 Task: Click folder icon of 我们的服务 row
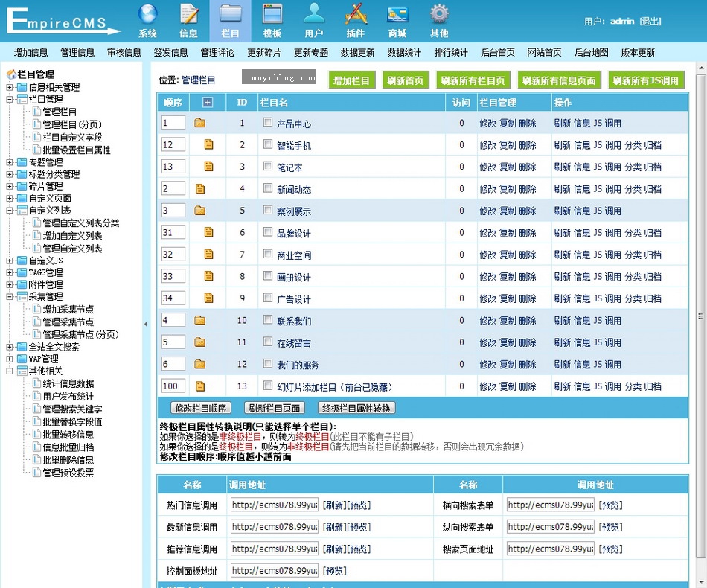point(199,364)
